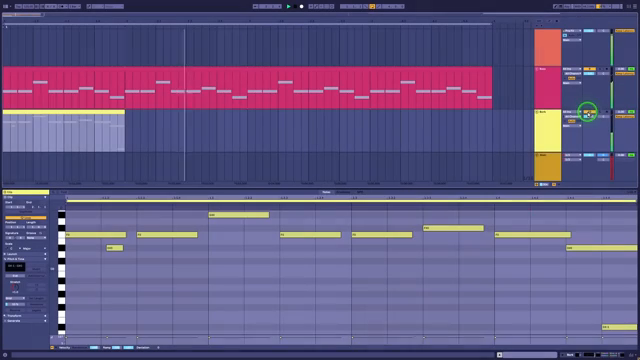Open yellow track's All Channels dropdown
The width and height of the screenshot is (640, 360).
tap(573, 117)
